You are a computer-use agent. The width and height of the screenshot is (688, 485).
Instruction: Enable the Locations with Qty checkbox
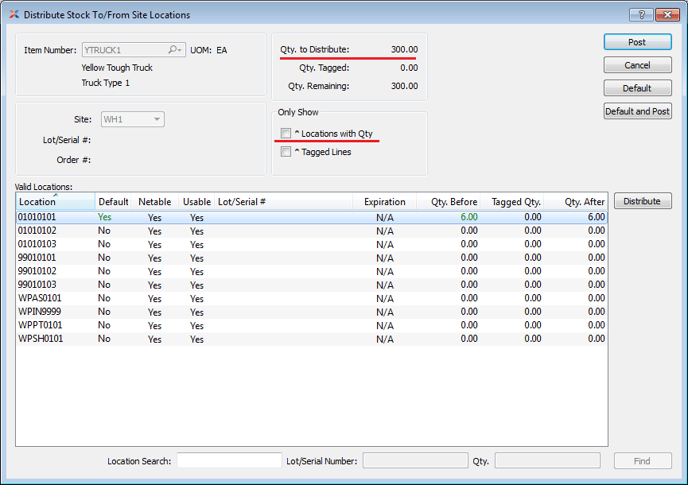287,133
